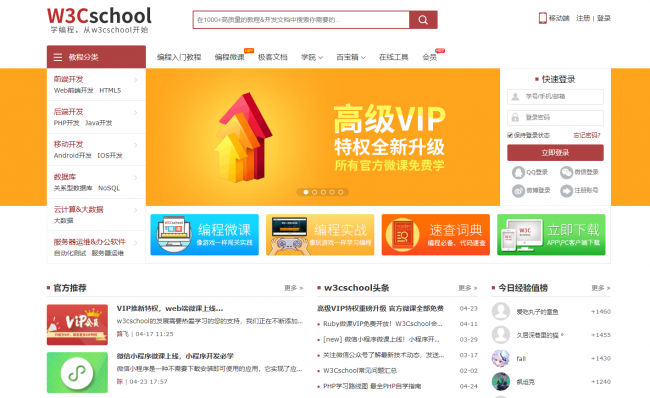Expand the 服务器运维&办公软件 category arrow
The height and width of the screenshot is (398, 650).
(136, 243)
